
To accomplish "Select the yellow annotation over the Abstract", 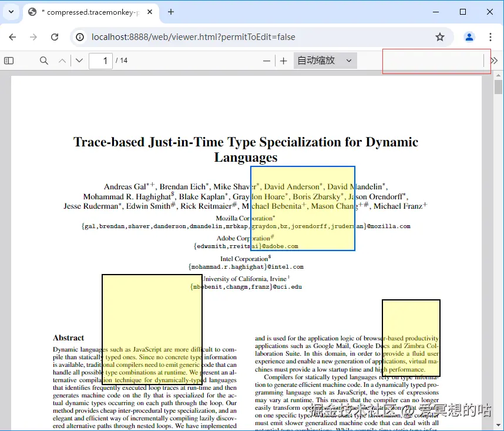I will click(x=152, y=329).
